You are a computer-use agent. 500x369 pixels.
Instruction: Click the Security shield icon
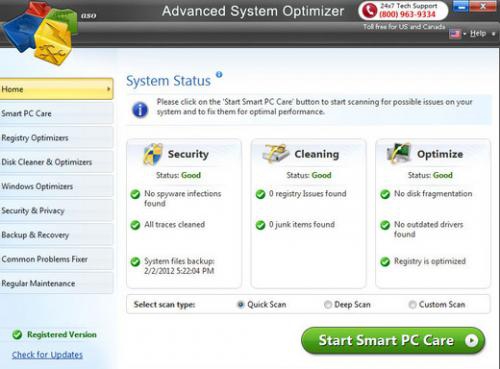tap(153, 154)
